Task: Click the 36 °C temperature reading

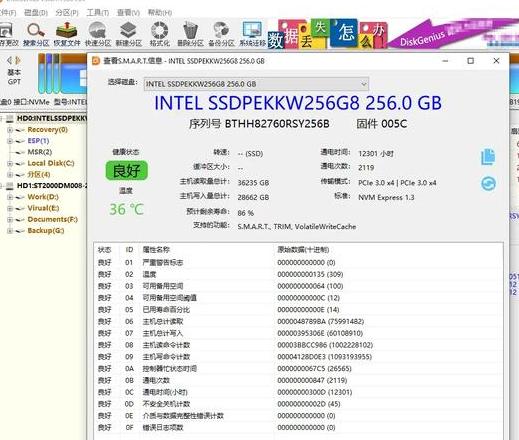Action: [126, 209]
